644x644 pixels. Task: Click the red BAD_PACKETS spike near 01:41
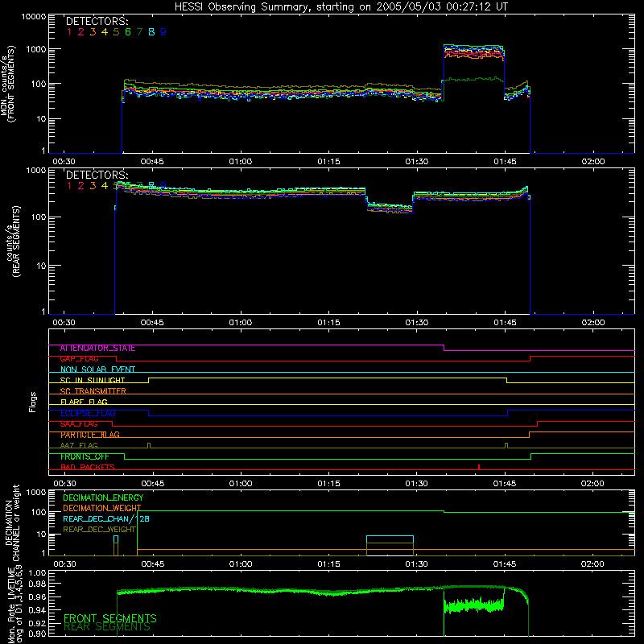[x=479, y=467]
